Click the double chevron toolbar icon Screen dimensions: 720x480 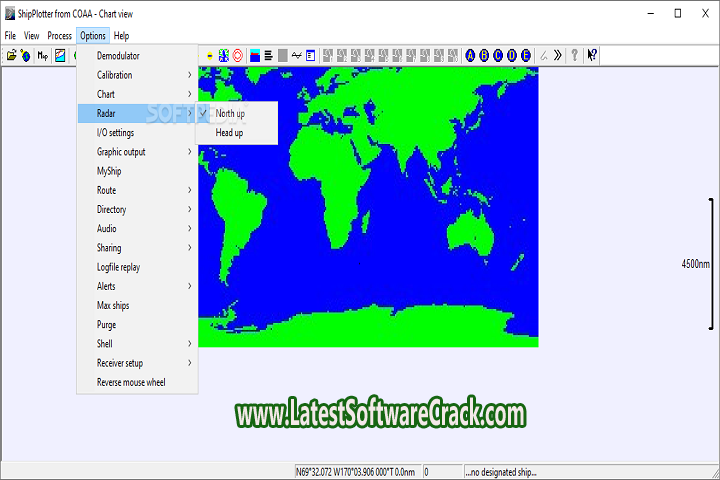(x=558, y=55)
